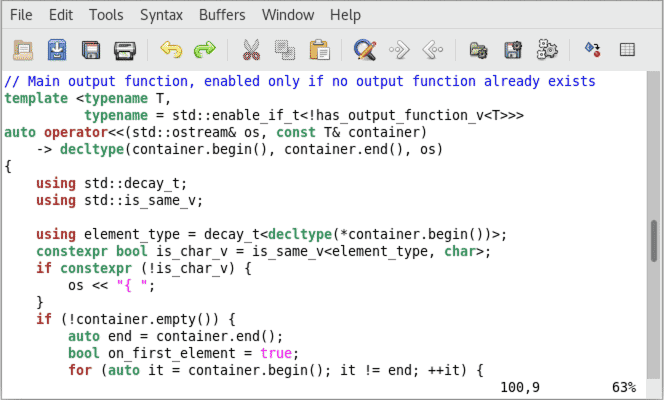Copy selection using the toolbar icon
Screen dimensions: 664x400
284,49
